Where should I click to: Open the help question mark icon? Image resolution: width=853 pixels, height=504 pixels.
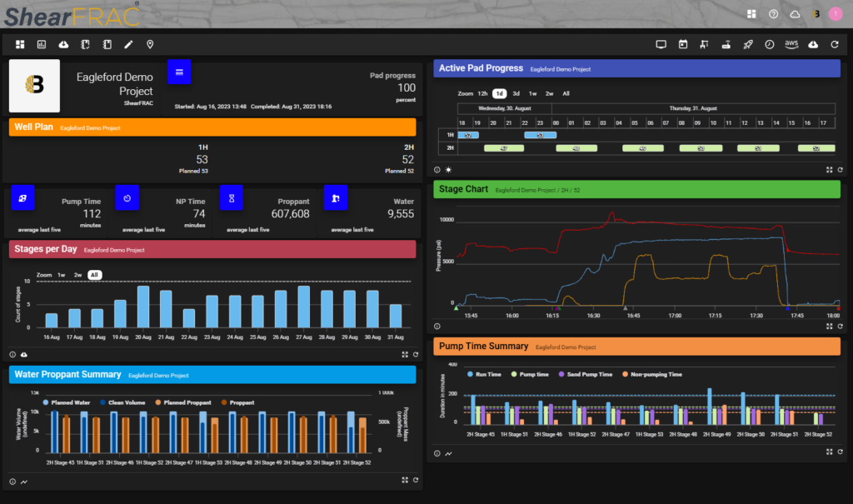[773, 14]
